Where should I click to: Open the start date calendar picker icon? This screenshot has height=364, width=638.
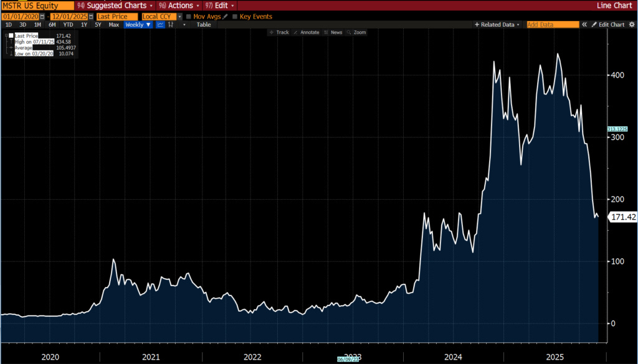coord(42,17)
